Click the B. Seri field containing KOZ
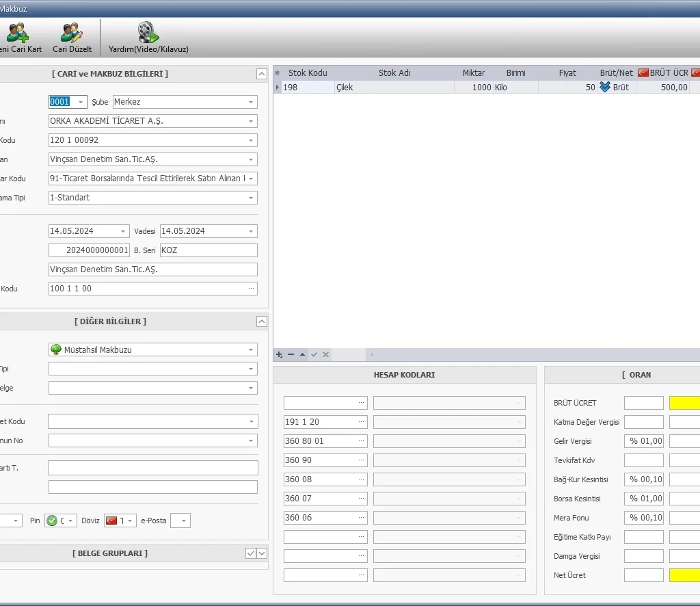The image size is (700, 606). 208,250
